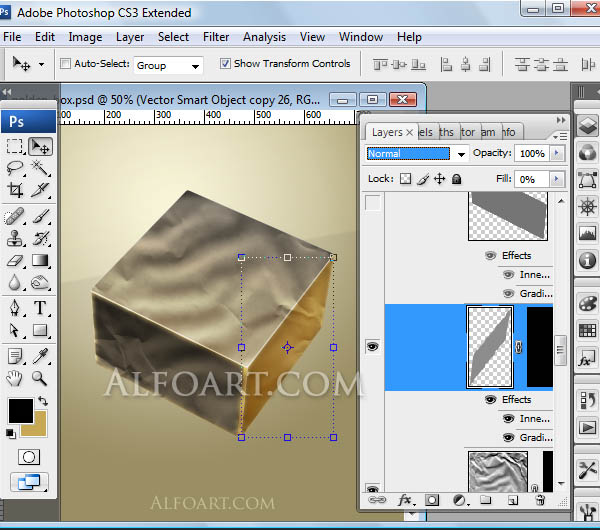The image size is (600, 530).
Task: Select the Eraser tool
Action: 15,261
